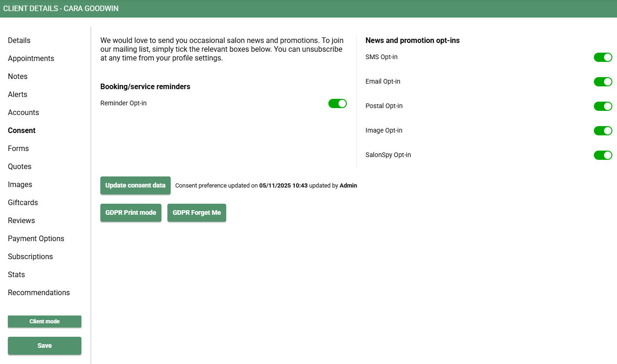Open the Details section
This screenshot has height=364, width=617.
click(x=19, y=41)
